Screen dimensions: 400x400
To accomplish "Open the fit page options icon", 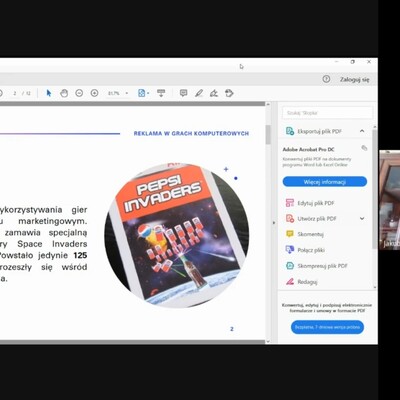I will click(x=143, y=93).
